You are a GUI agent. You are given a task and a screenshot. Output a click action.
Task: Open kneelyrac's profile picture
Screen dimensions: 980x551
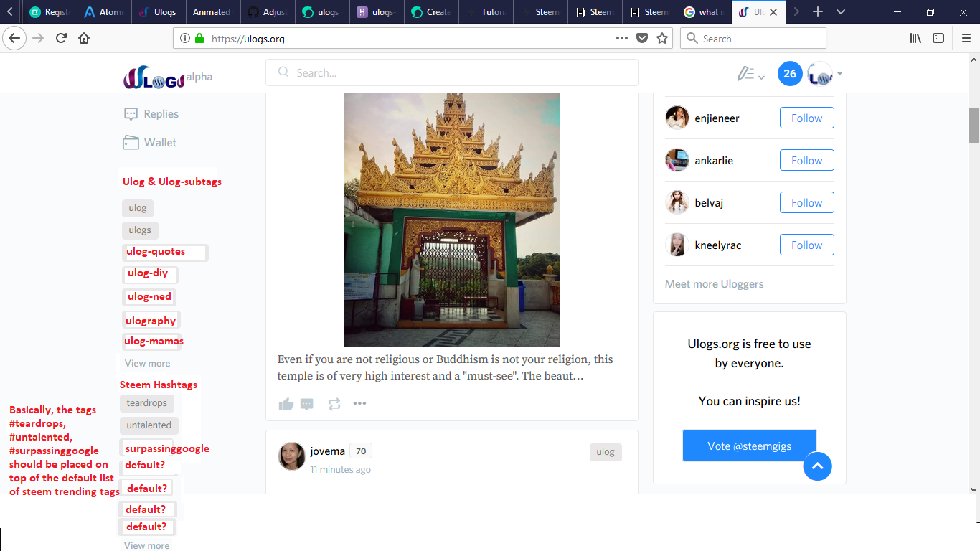click(x=677, y=245)
